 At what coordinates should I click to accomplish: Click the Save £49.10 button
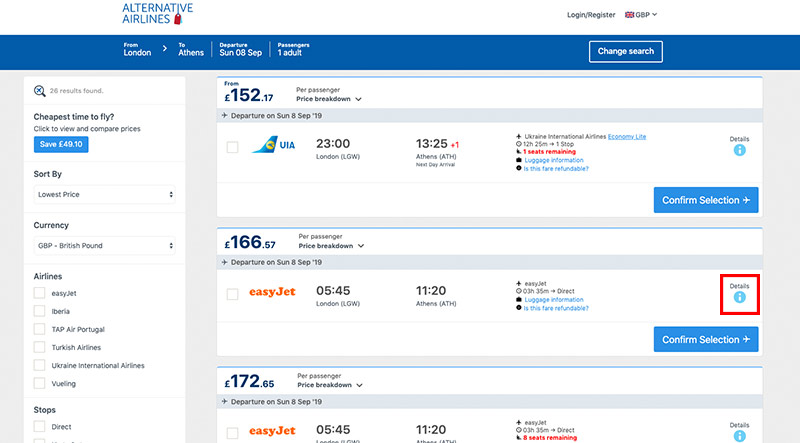coord(61,144)
